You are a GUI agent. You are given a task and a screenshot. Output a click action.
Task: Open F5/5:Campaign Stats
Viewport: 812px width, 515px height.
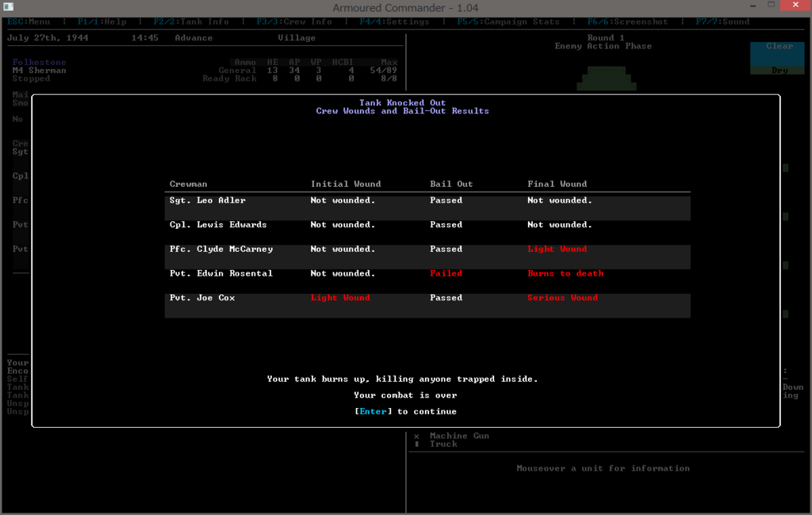click(x=508, y=21)
